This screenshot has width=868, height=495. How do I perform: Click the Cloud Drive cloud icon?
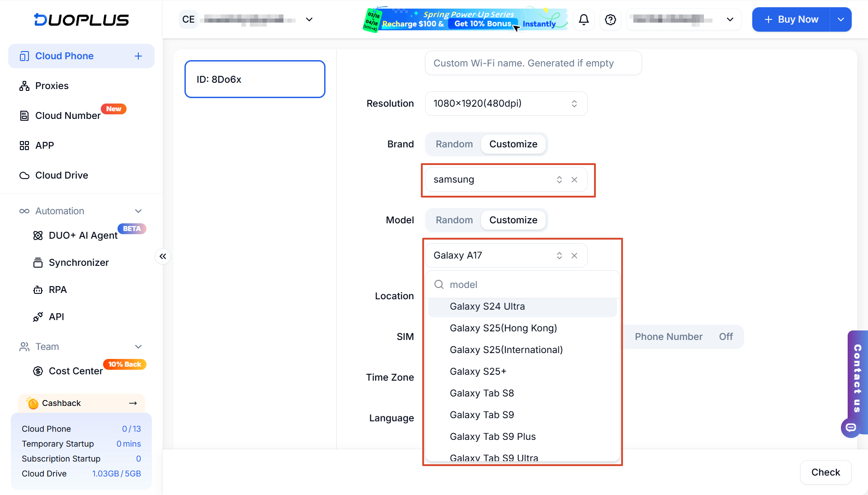coord(24,175)
